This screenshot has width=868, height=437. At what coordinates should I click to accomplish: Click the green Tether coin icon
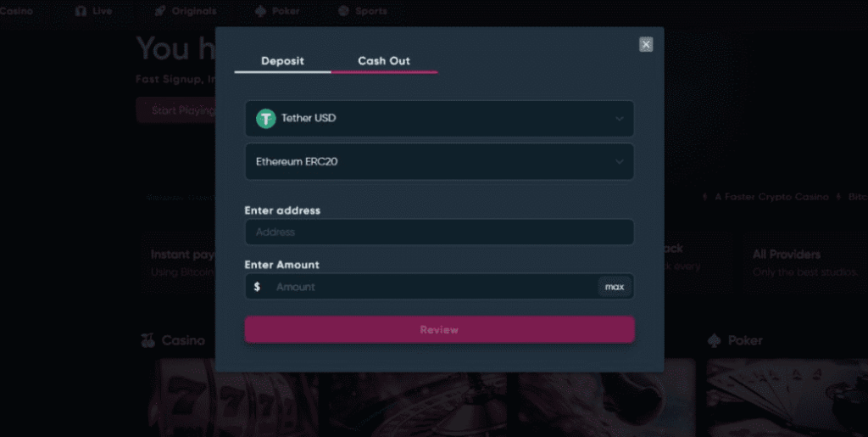coord(266,119)
